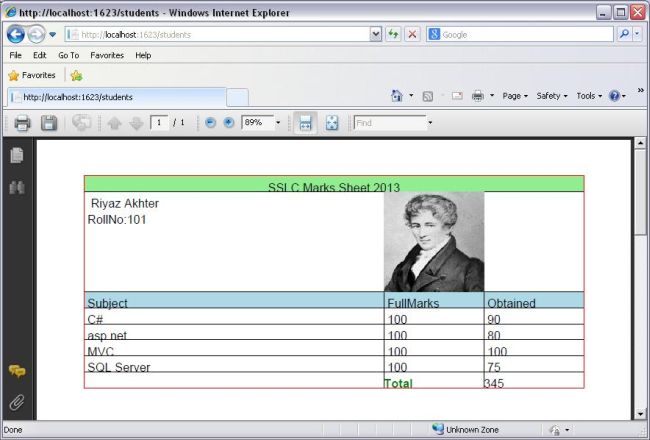Viewport: 650px width, 440px height.
Task: Click the 'Riyaz Akhter' name text
Action: pyautogui.click(x=124, y=203)
